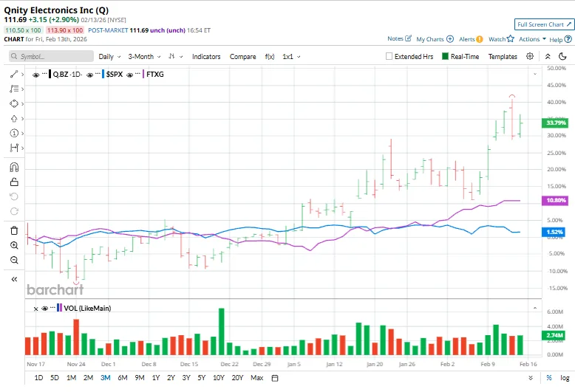This screenshot has height=392, width=575.
Task: Add to Watch star icon
Action: [511, 39]
